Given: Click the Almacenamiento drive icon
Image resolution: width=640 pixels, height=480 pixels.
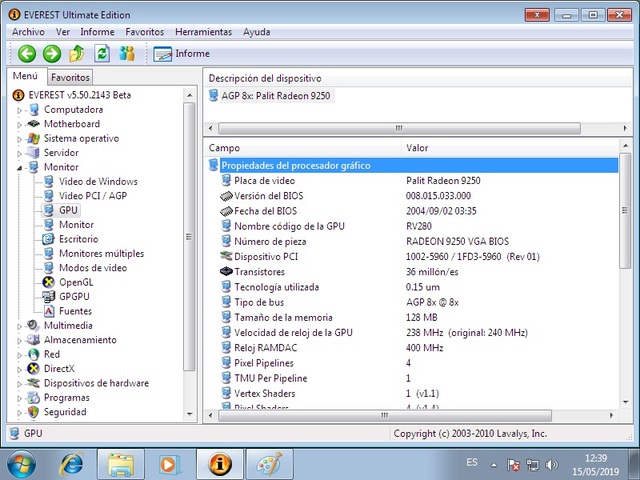Looking at the screenshot, I should click(33, 340).
